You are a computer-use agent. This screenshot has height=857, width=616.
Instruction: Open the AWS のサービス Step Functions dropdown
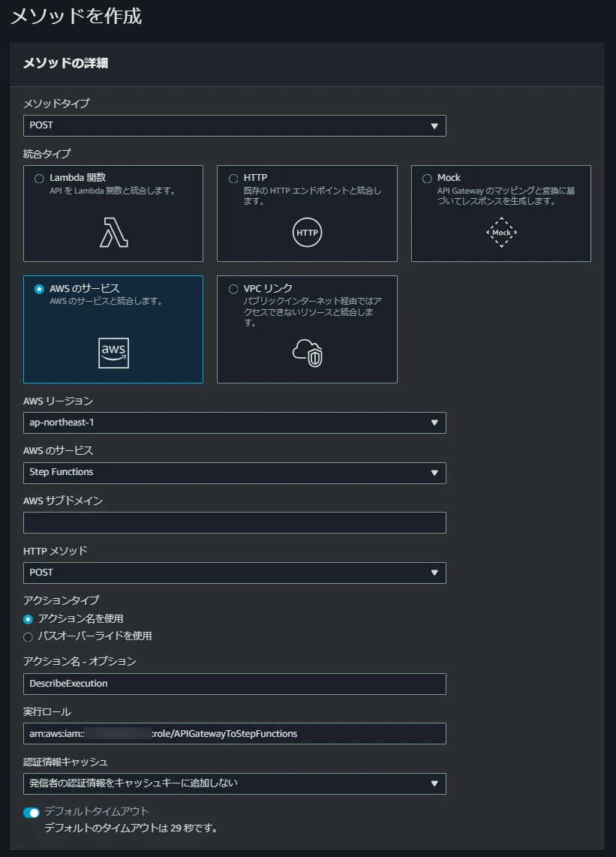click(235, 473)
